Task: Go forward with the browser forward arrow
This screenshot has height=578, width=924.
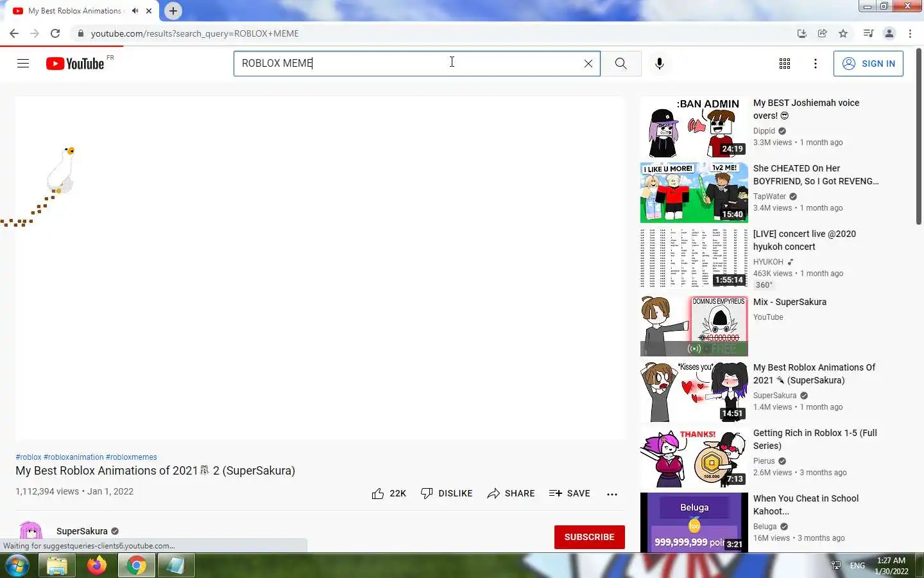Action: tap(35, 33)
